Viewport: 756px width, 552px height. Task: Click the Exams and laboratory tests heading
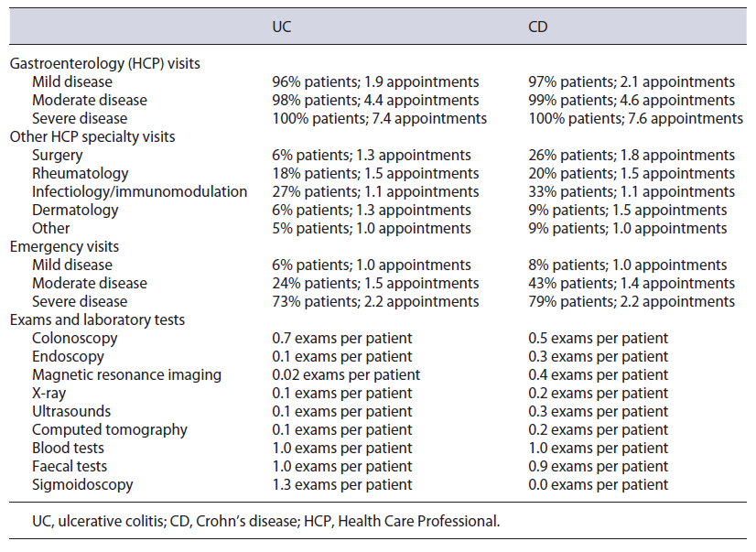pyautogui.click(x=97, y=320)
